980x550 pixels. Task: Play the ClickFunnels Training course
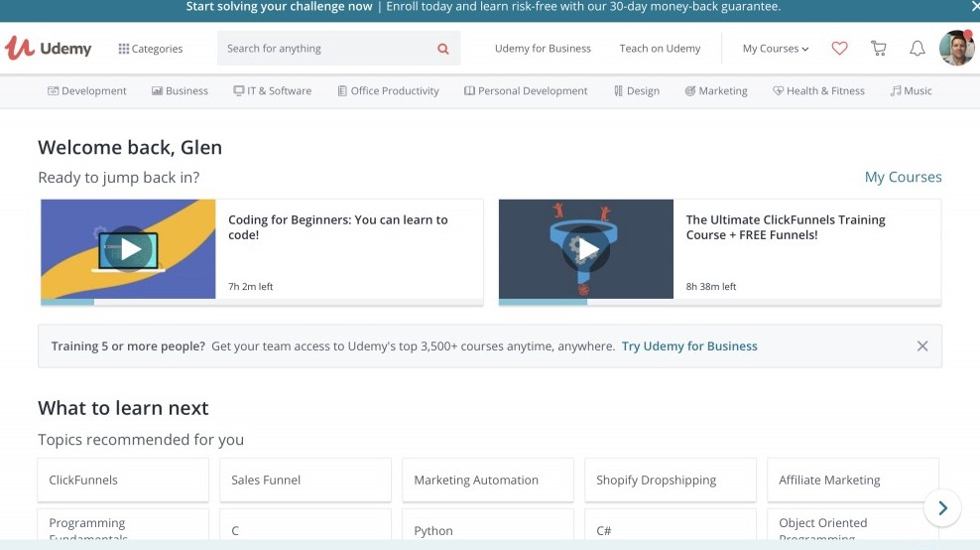(586, 249)
